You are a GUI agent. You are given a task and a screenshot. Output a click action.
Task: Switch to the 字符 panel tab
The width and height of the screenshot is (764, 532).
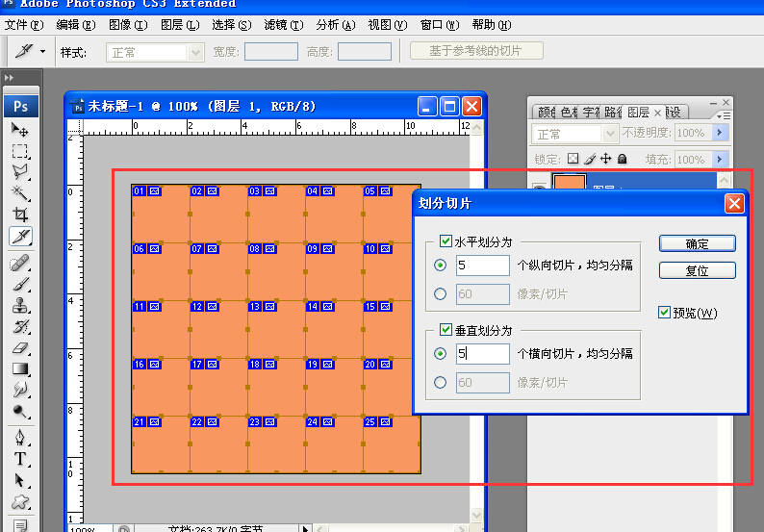[x=591, y=112]
